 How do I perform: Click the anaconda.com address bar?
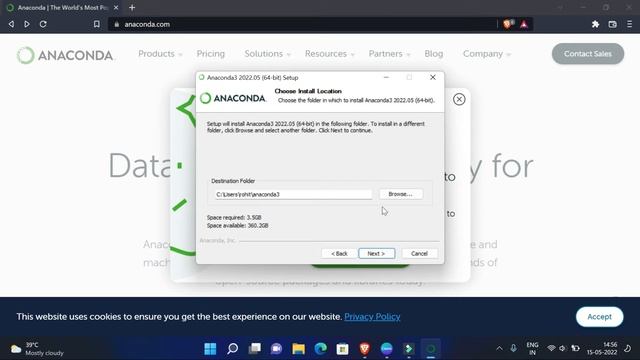point(302,24)
